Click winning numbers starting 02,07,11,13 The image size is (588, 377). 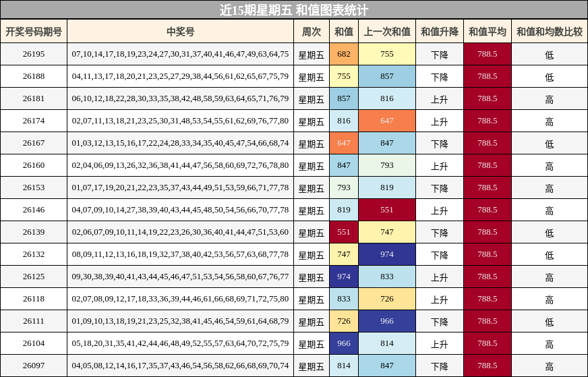[x=180, y=121]
